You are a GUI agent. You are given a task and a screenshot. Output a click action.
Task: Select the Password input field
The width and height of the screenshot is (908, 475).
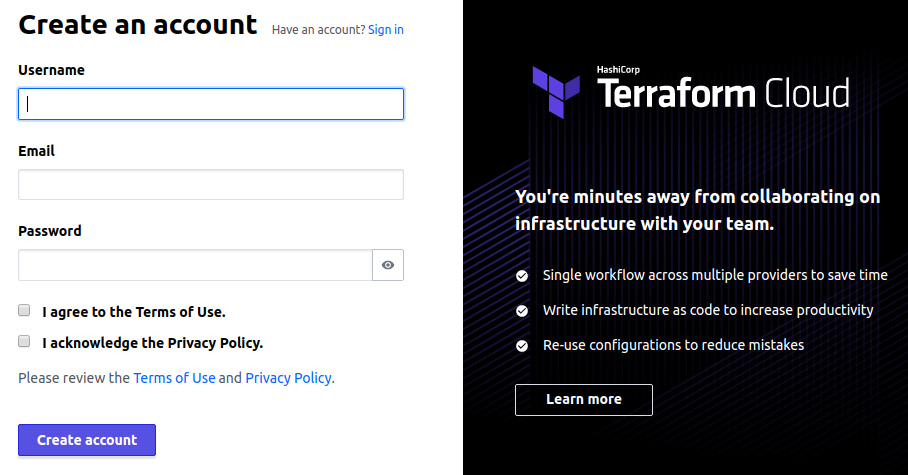195,265
